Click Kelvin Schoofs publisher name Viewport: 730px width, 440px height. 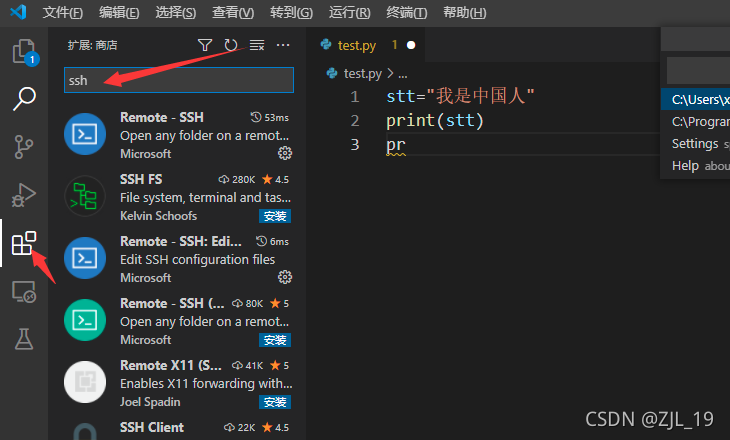pos(158,216)
